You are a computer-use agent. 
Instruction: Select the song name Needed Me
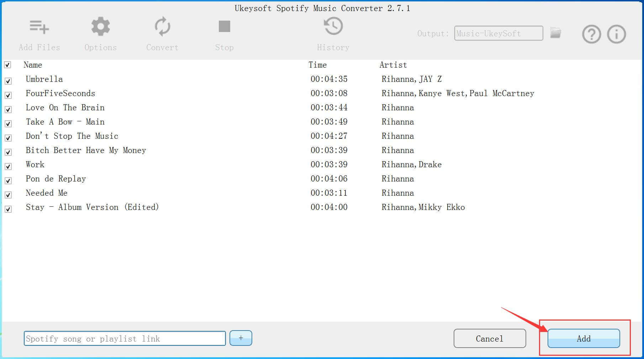click(x=47, y=193)
